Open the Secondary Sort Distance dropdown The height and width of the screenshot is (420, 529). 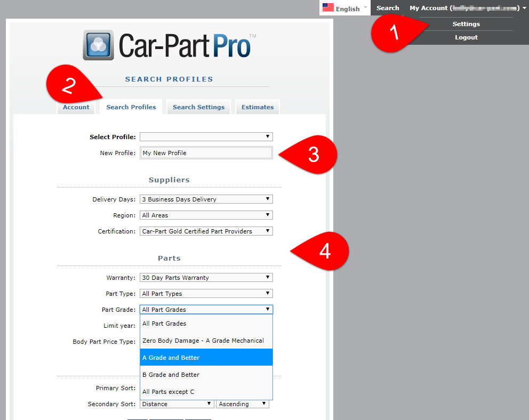coord(177,404)
